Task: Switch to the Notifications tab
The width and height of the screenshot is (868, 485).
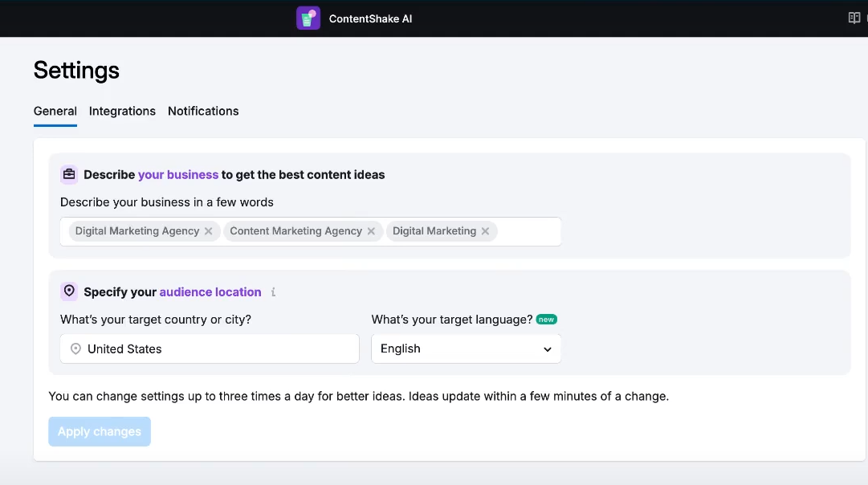Action: coord(203,112)
